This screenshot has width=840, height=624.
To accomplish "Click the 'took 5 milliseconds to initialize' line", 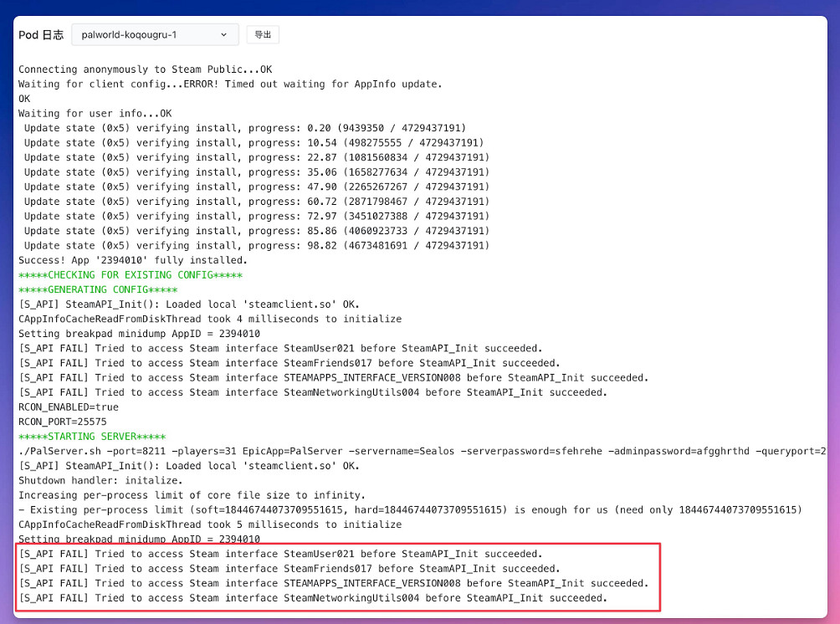I will pos(209,524).
